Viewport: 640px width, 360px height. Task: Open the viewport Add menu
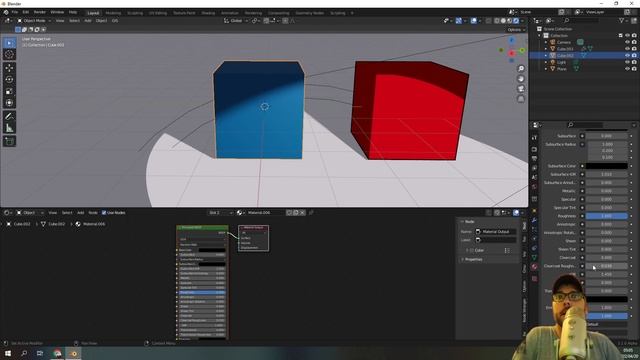88,20
